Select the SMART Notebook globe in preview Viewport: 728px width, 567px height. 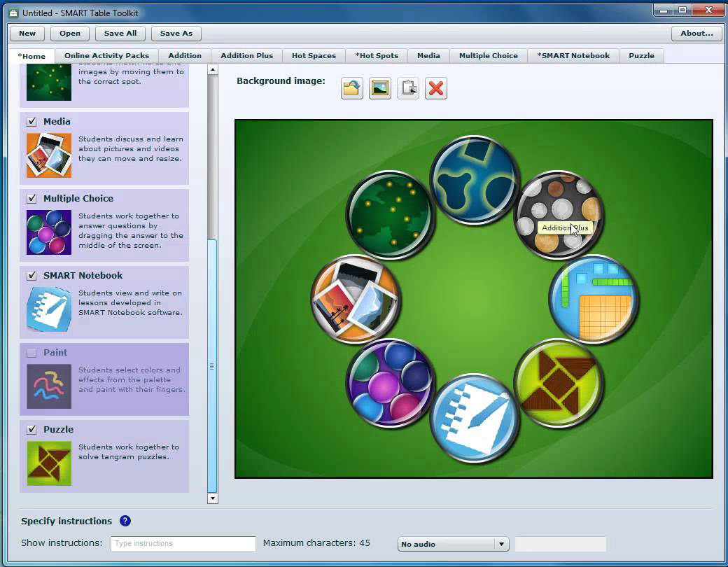475,419
